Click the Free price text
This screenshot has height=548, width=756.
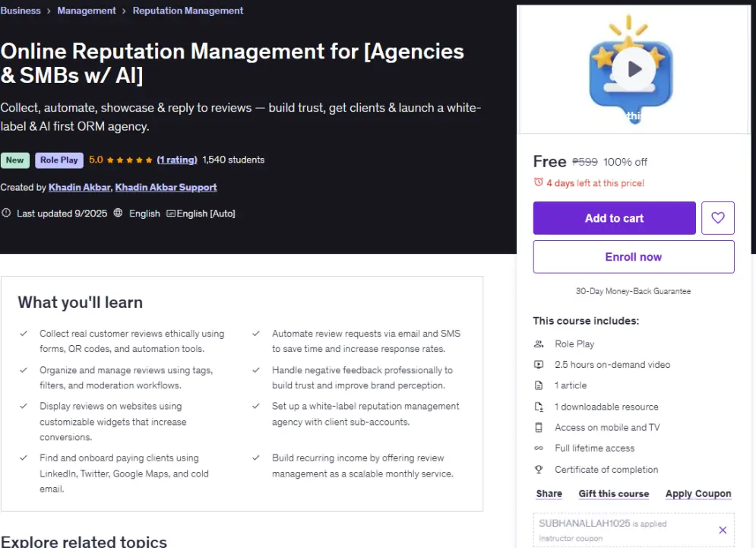[549, 162]
